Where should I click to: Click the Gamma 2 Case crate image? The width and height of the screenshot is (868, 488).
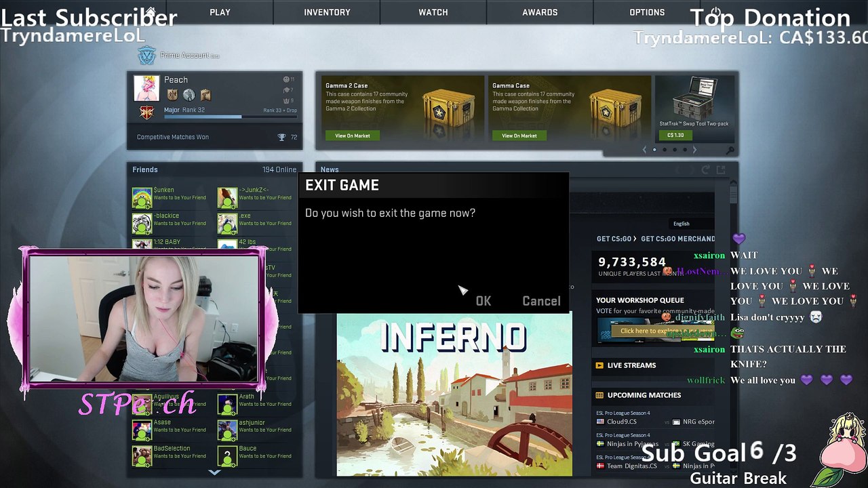click(x=448, y=107)
